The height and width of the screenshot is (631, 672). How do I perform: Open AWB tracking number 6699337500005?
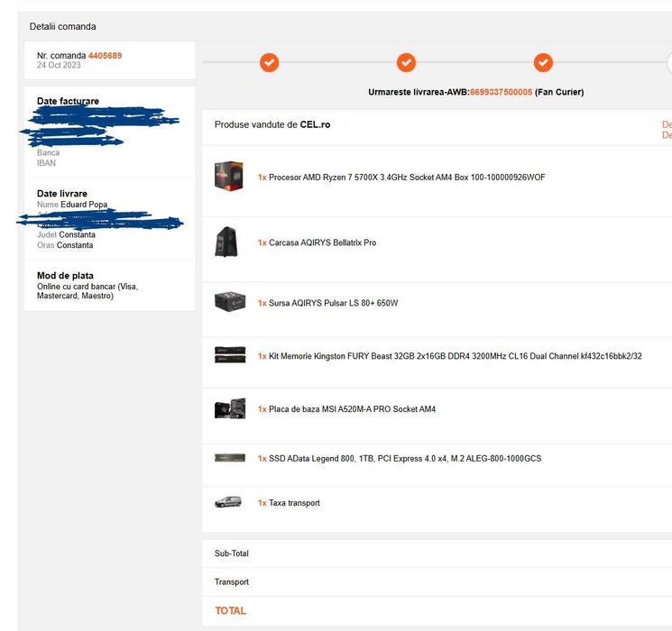coord(501,92)
